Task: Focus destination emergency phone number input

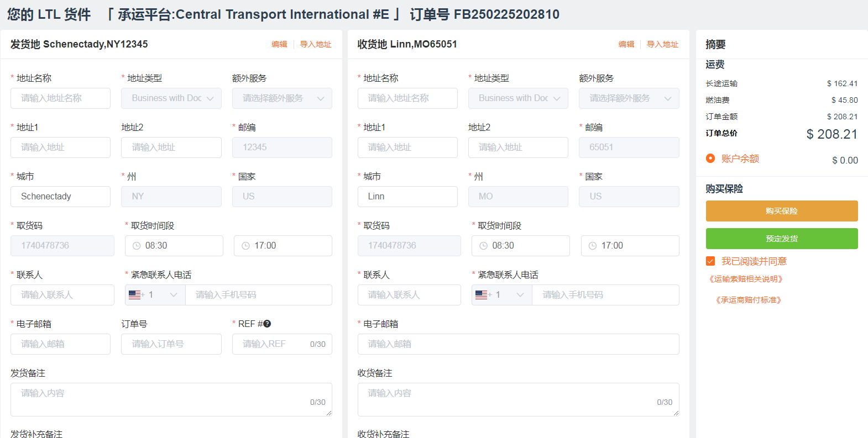Action: [605, 295]
